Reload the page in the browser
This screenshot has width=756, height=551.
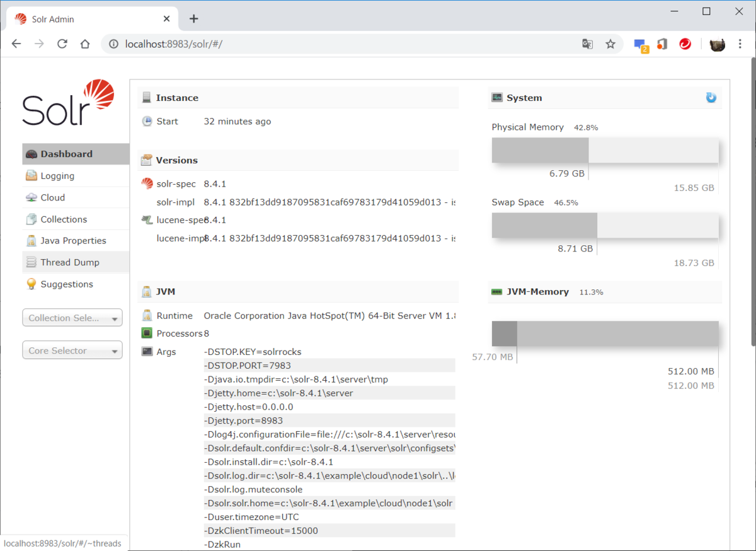(x=62, y=44)
